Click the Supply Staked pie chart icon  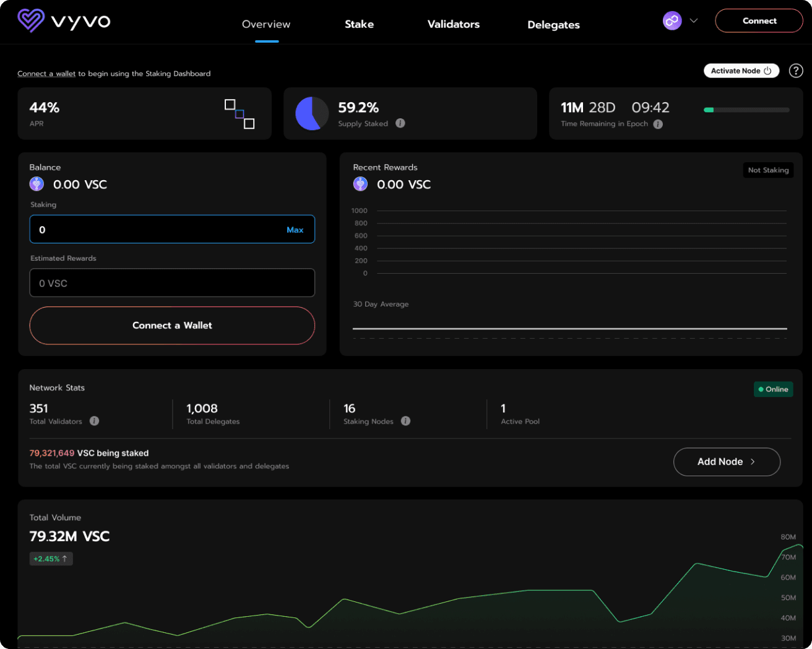pyautogui.click(x=311, y=113)
